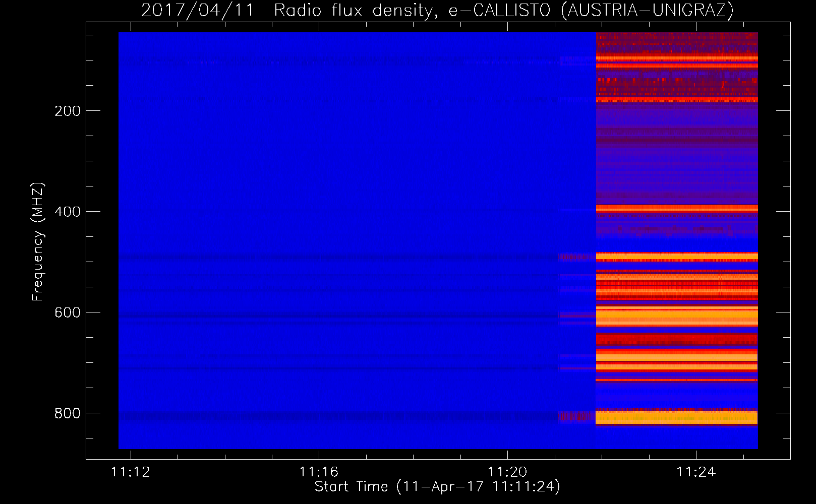Click the 11:16 time tick label
This screenshot has width=816, height=504.
tap(319, 472)
